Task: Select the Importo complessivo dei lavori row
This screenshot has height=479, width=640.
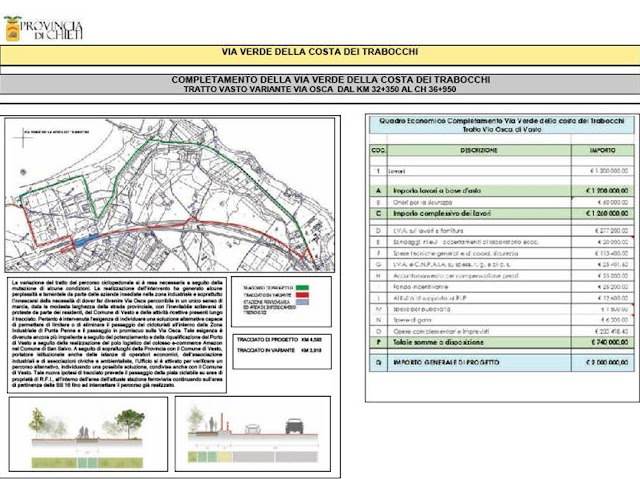Action: [x=502, y=213]
